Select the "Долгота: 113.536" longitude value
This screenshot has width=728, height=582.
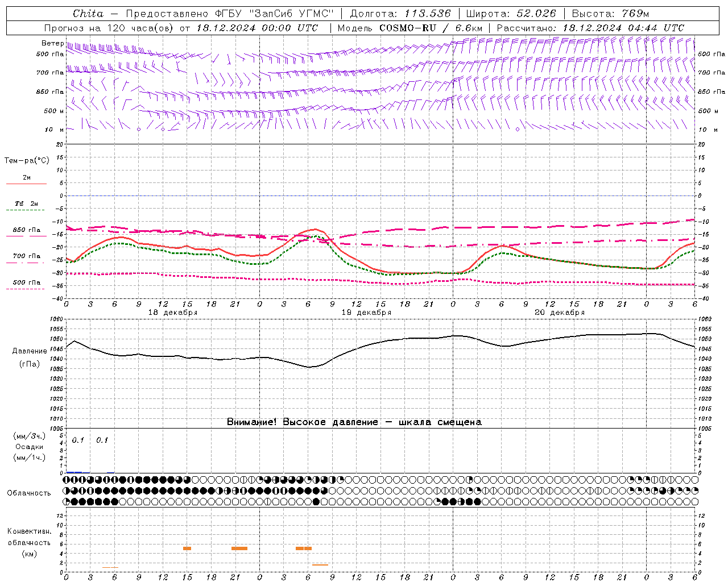click(x=400, y=14)
